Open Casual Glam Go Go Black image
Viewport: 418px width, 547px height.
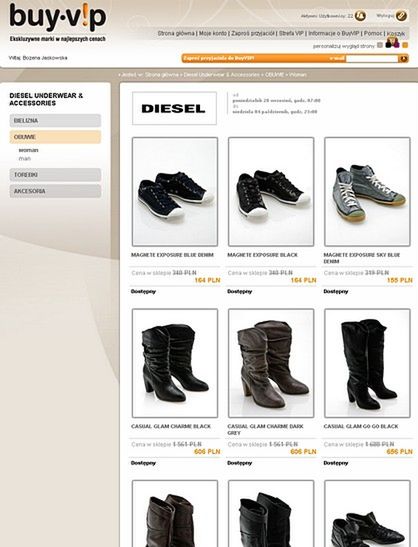(x=367, y=363)
